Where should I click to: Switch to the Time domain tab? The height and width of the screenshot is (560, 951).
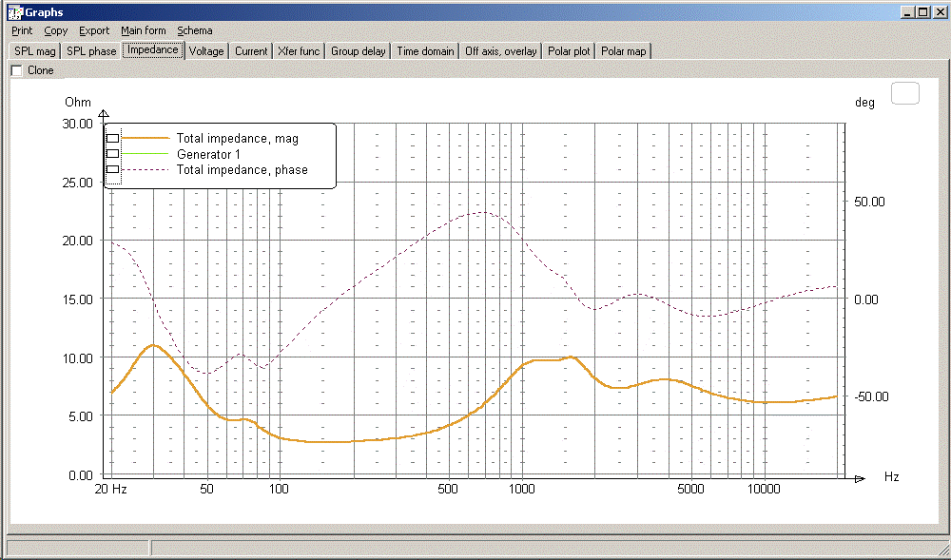point(425,51)
